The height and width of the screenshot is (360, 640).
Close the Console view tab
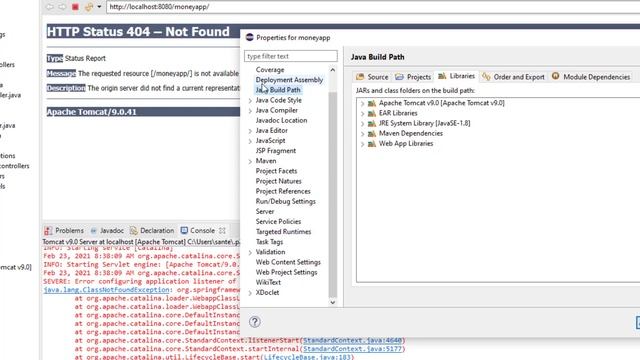(222, 231)
